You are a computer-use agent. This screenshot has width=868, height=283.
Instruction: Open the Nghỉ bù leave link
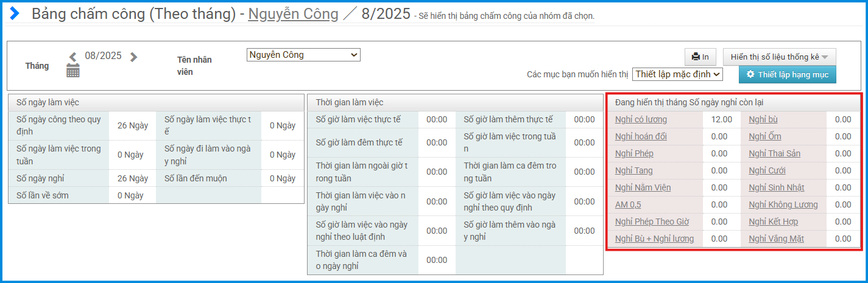(x=763, y=119)
